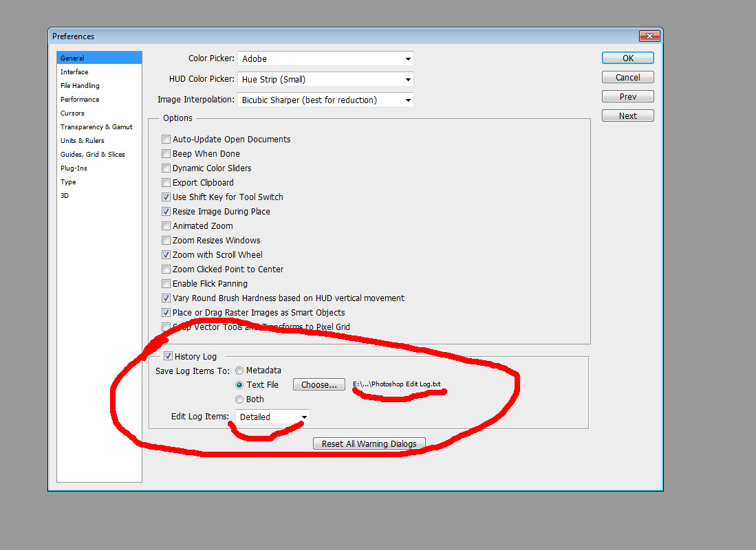Click Reset All Warning Dialogs
The height and width of the screenshot is (550, 756).
[x=369, y=443]
